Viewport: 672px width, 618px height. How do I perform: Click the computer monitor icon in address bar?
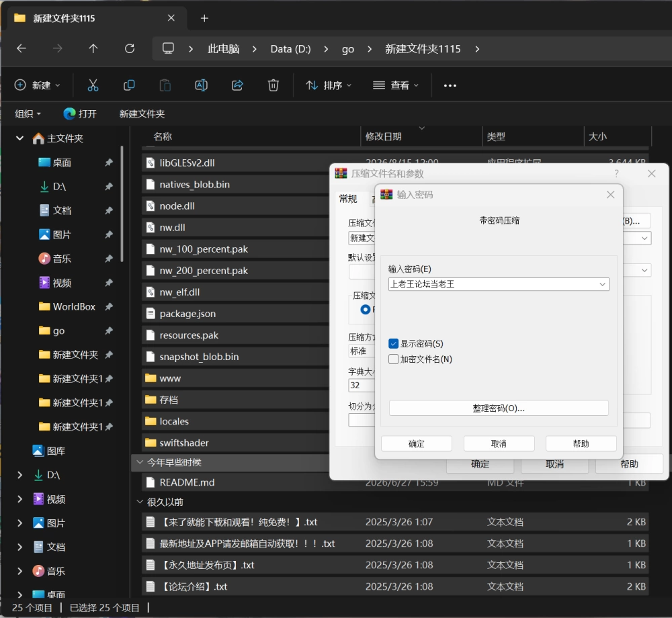[x=168, y=48]
